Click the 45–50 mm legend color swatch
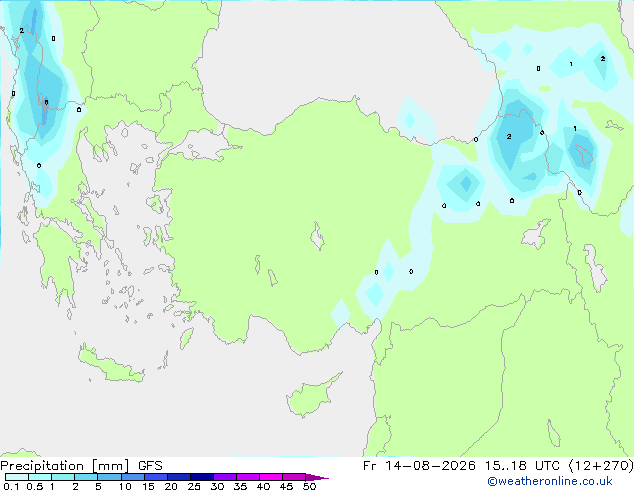This screenshot has height=490, width=634. tap(294, 477)
